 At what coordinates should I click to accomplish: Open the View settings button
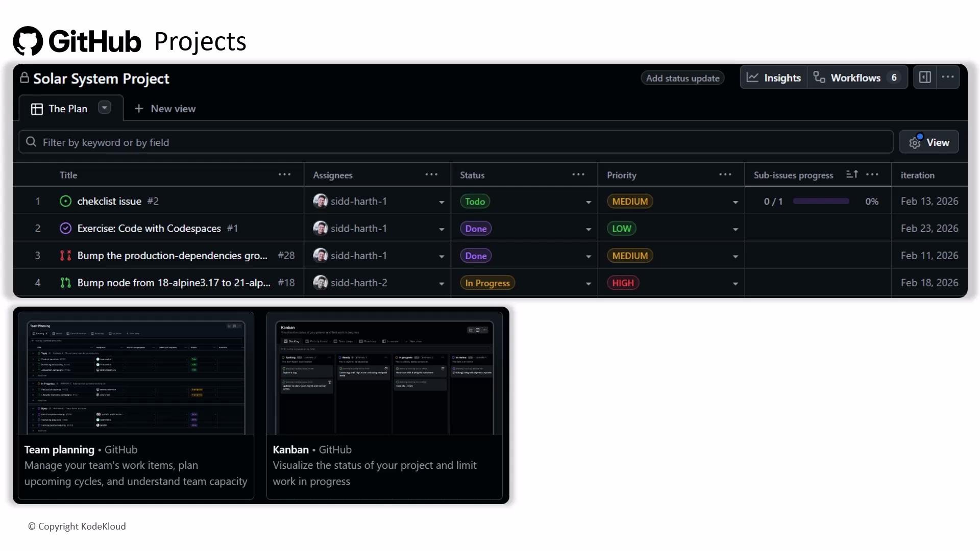(929, 142)
